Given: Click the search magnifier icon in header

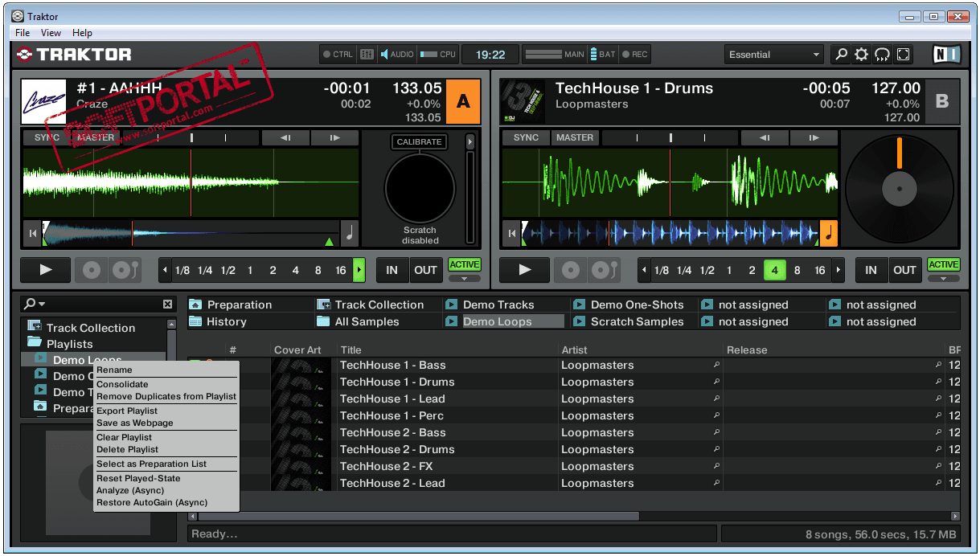Looking at the screenshot, I should pyautogui.click(x=841, y=55).
